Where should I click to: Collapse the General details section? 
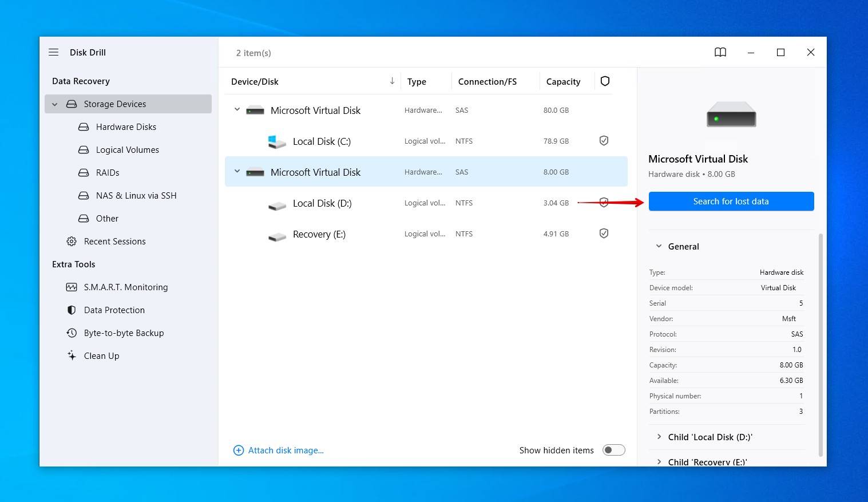pos(659,246)
